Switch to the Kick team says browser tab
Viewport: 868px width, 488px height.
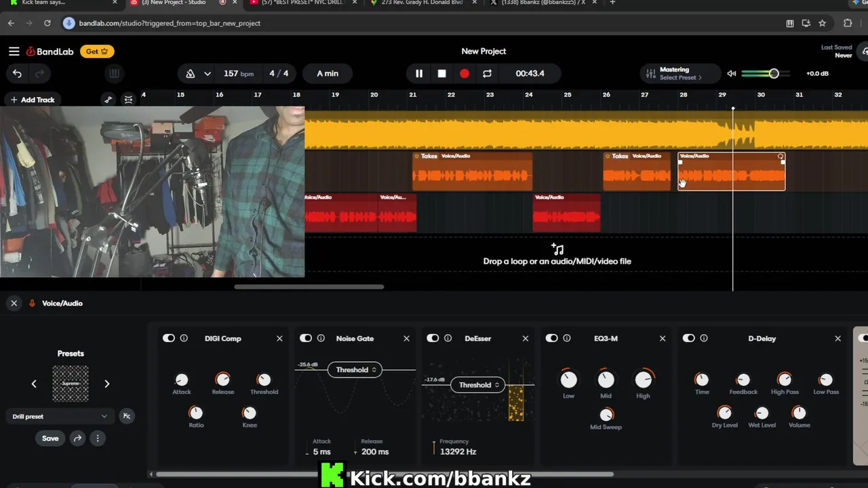pyautogui.click(x=60, y=3)
